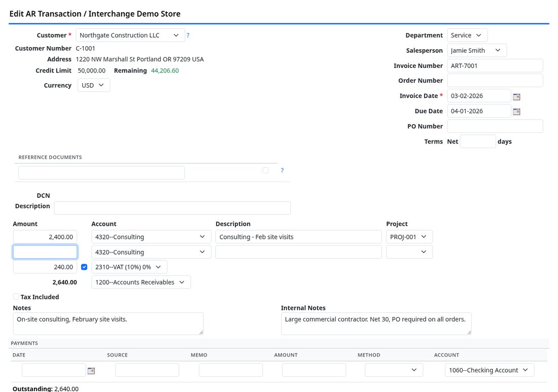Click the payment Source input field

147,370
